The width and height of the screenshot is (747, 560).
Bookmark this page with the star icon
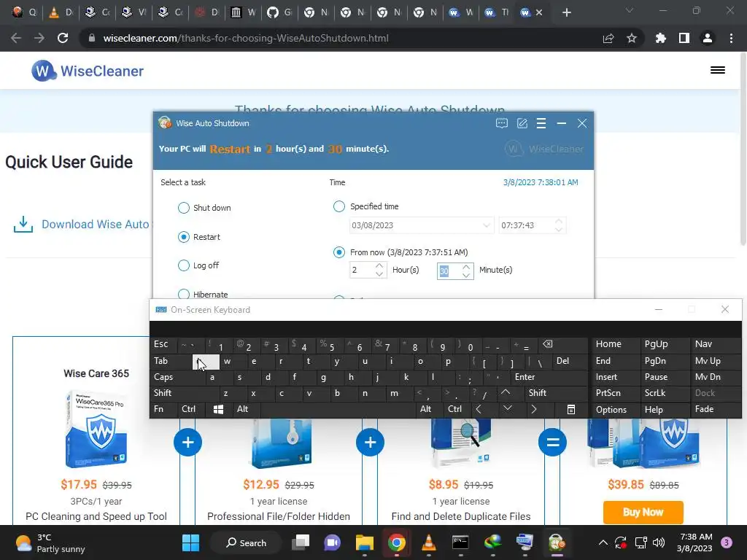[x=632, y=38]
